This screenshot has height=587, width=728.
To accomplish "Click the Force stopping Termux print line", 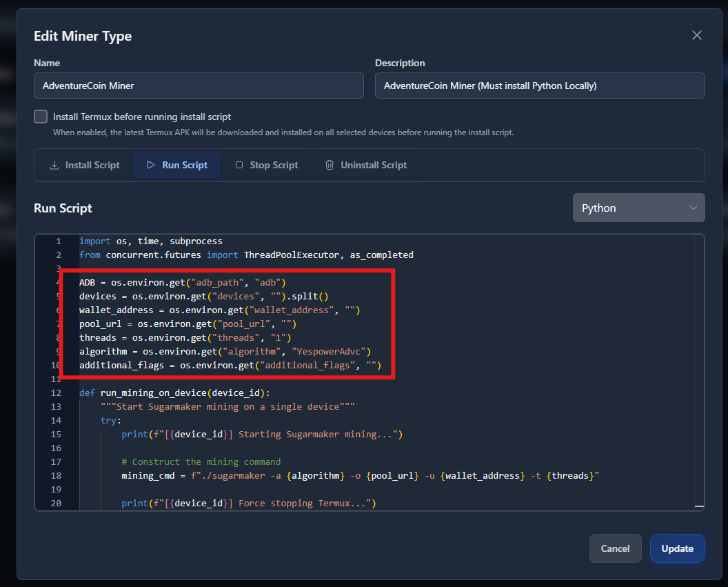I will click(248, 504).
